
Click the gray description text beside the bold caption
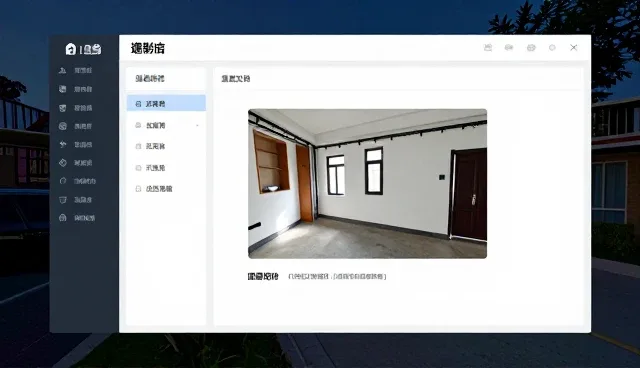pyautogui.click(x=337, y=277)
